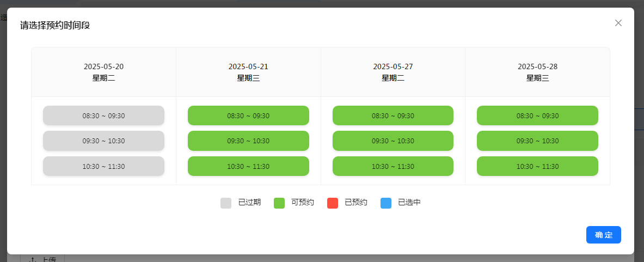Click the gray 已过期 legend swatch
644x262 pixels.
[x=226, y=203]
